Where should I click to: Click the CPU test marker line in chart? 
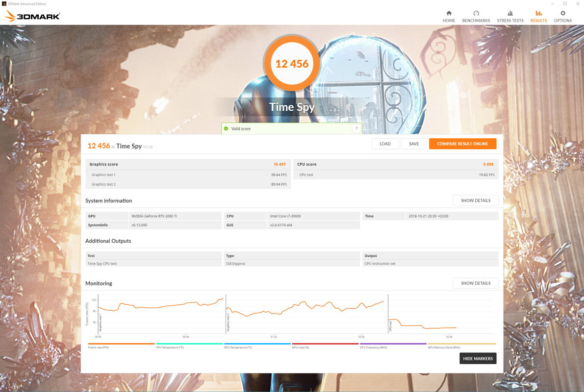[388, 314]
